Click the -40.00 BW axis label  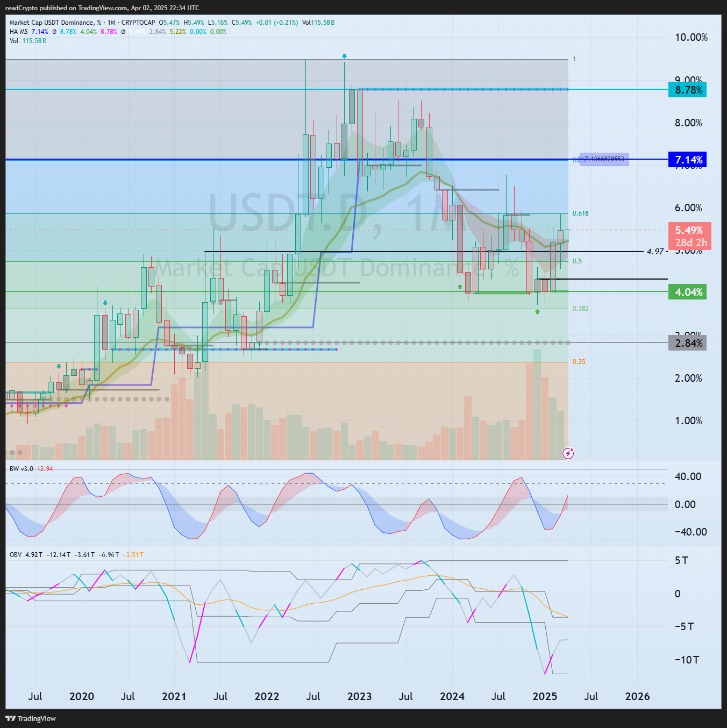[x=691, y=532]
